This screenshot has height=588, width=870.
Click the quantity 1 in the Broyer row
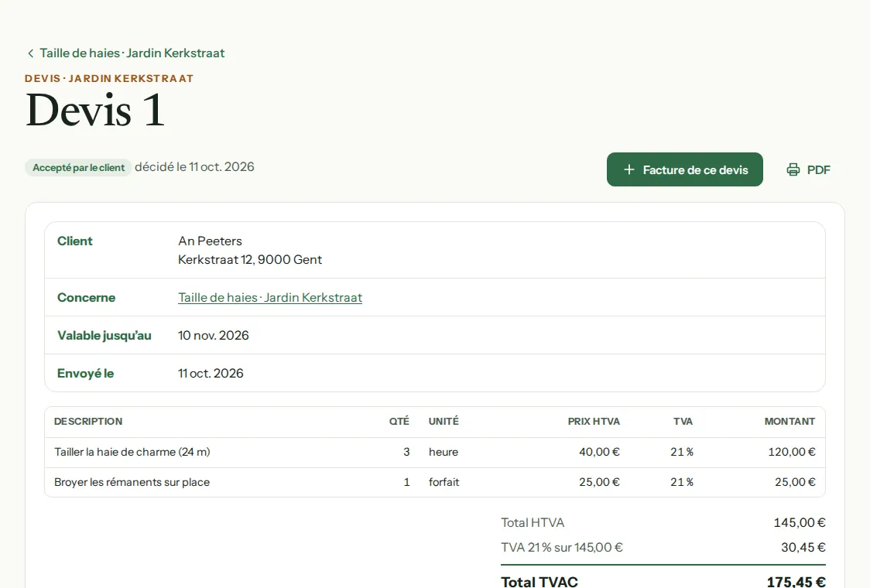pos(406,482)
